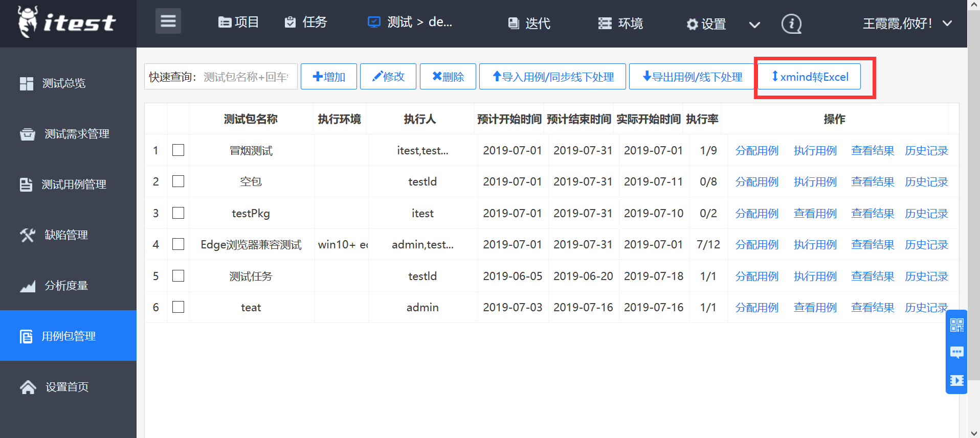Click 历史记录 for 测试任务
980x438 pixels.
tap(926, 276)
